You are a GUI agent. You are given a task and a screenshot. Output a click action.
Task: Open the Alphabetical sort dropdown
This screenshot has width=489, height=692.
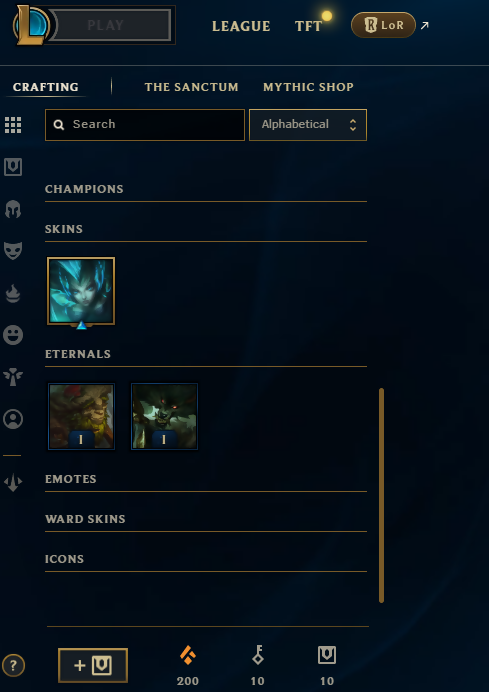coord(308,125)
